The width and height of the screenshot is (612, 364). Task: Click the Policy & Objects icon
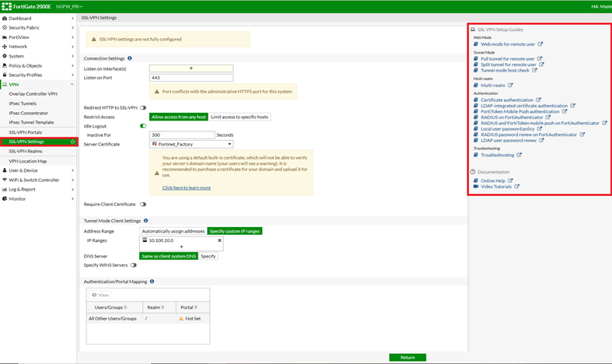(5, 65)
